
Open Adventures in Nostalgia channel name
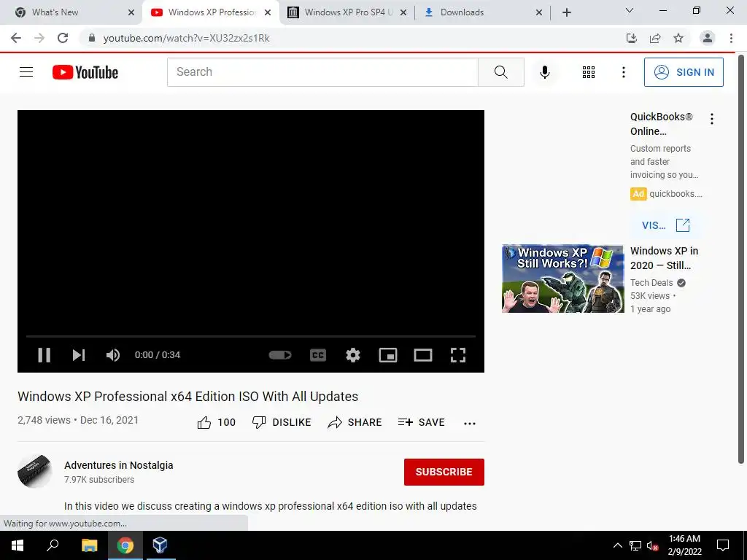[x=119, y=465]
